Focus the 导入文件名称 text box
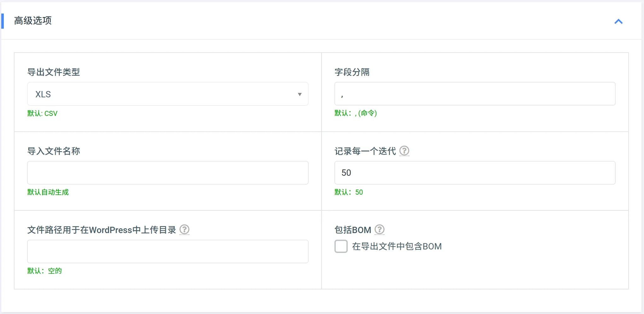This screenshot has width=644, height=314. 168,173
